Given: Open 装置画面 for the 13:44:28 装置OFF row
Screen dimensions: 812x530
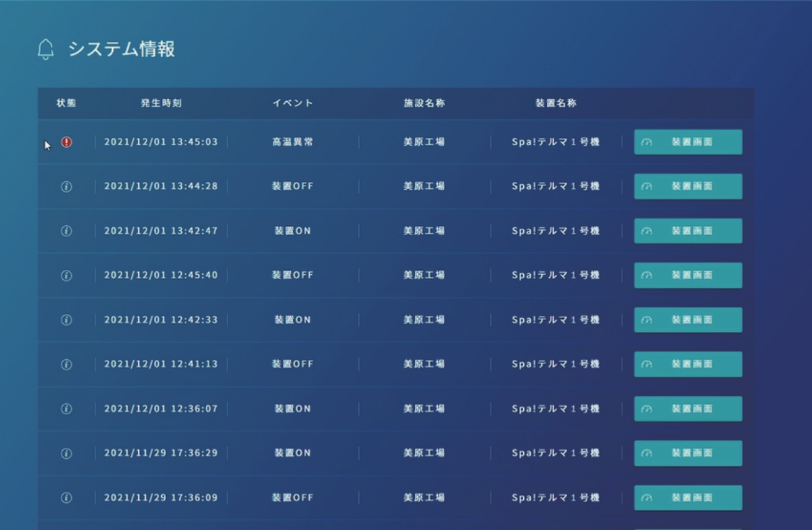Looking at the screenshot, I should (x=688, y=187).
